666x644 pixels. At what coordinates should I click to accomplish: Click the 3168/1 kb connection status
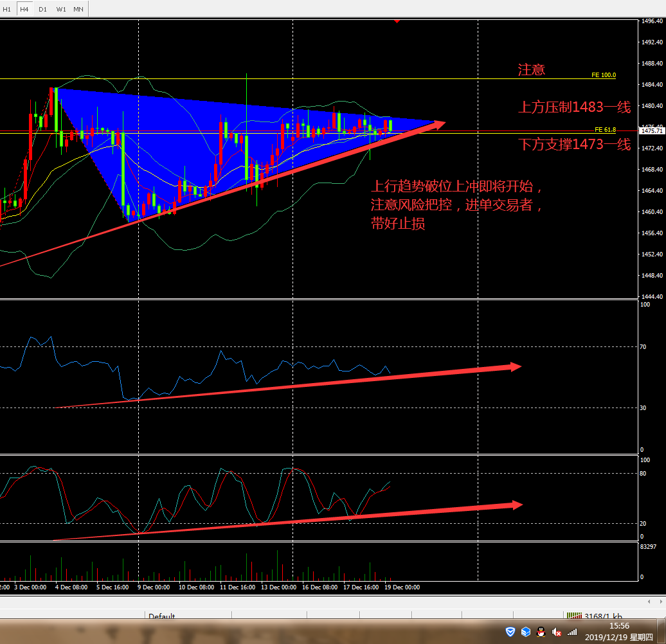[603, 616]
